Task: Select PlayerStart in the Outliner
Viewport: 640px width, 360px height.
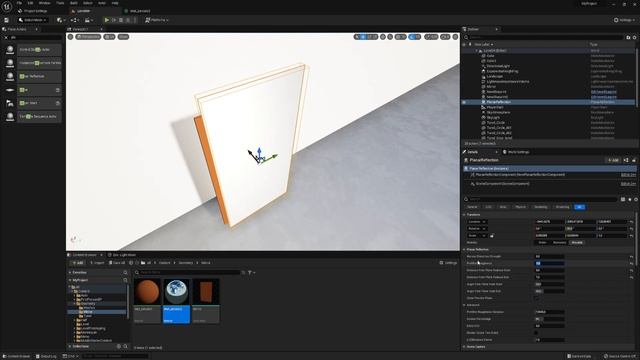Action: click(x=495, y=107)
